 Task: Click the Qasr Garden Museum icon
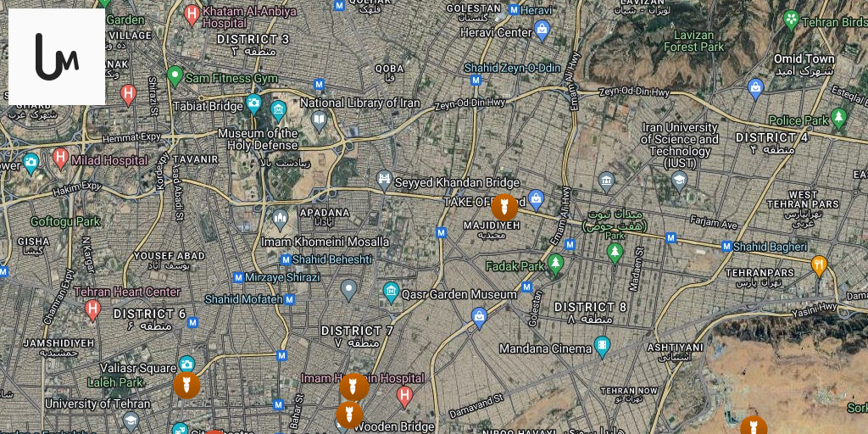click(391, 292)
